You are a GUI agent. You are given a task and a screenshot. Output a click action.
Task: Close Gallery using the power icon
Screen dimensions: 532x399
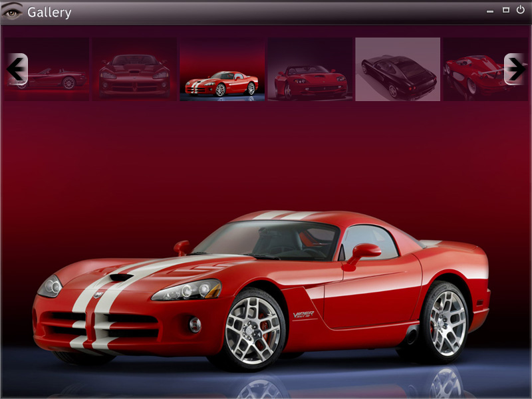521,10
